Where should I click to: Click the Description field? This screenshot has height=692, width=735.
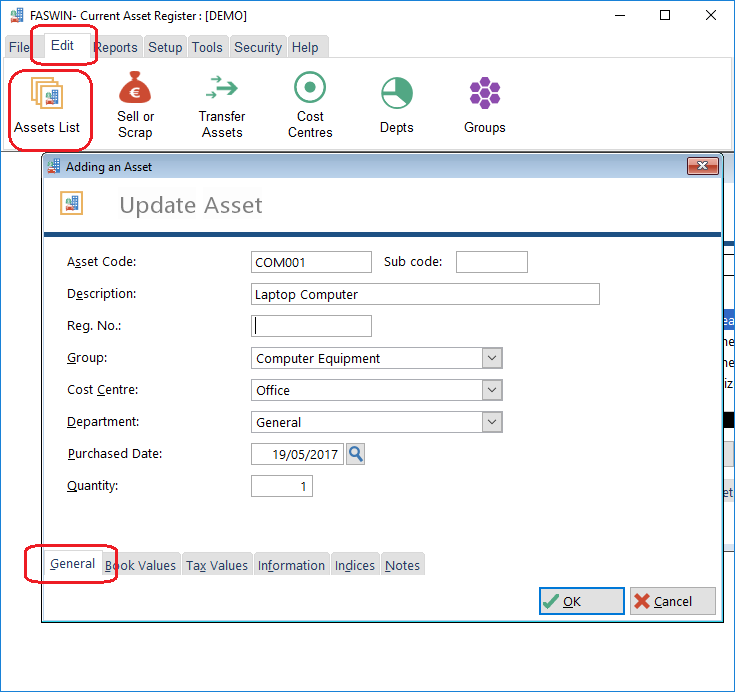pos(425,294)
